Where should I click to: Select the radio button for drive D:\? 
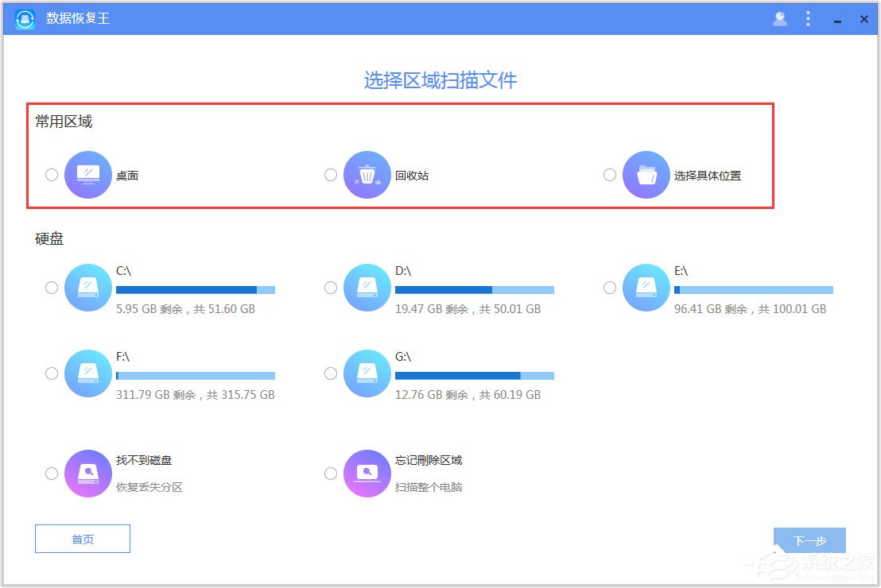click(x=331, y=288)
